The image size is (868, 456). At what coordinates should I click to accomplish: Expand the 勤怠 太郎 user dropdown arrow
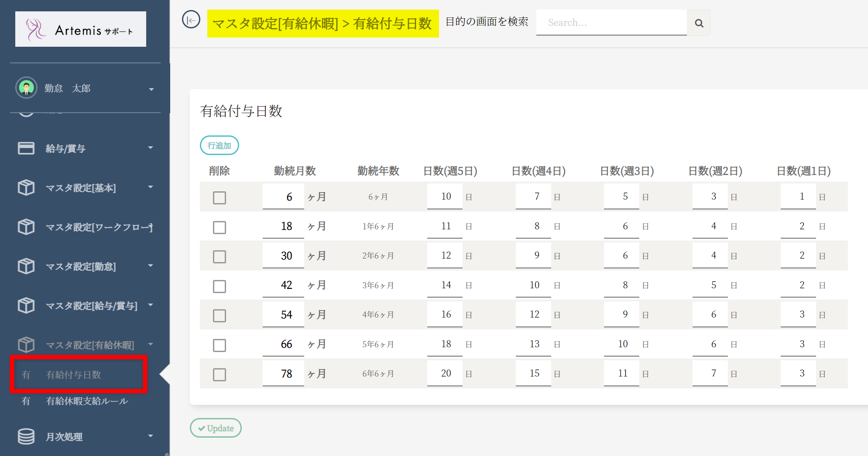pos(151,89)
